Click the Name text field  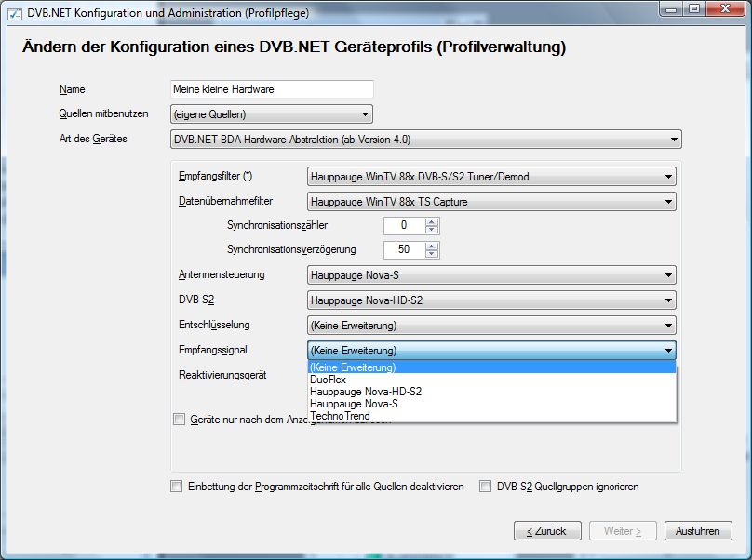pyautogui.click(x=272, y=89)
